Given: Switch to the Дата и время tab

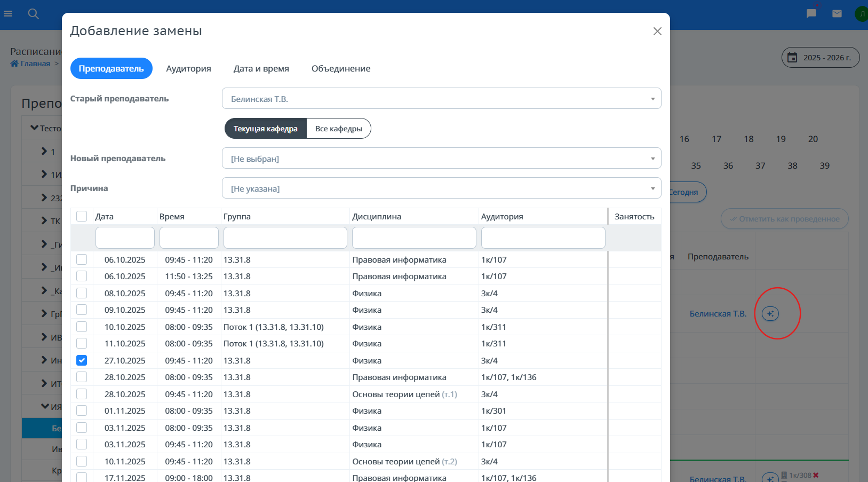Looking at the screenshot, I should pyautogui.click(x=261, y=68).
